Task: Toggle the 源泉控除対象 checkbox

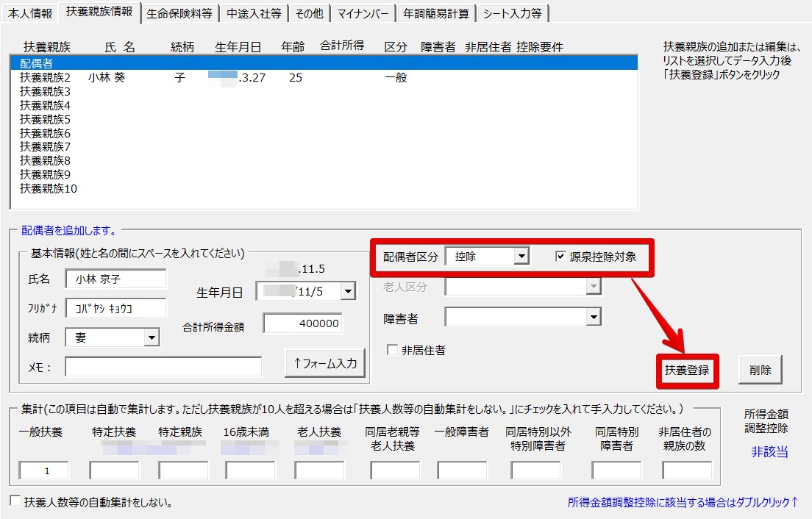Action: 561,257
